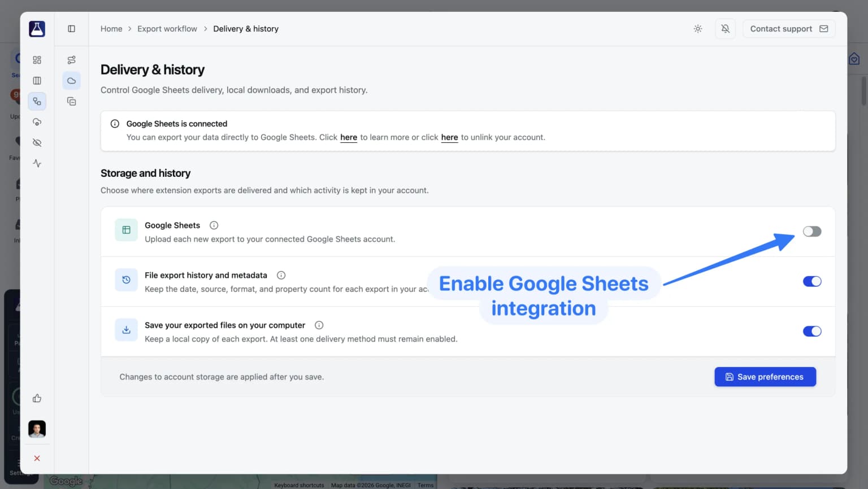Navigate to Export workflow breadcrumb
This screenshot has height=489, width=868.
pyautogui.click(x=167, y=29)
